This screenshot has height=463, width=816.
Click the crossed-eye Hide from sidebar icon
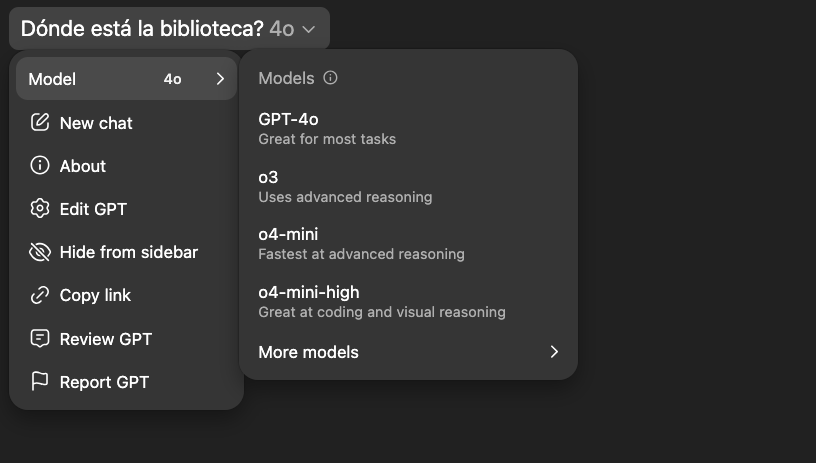tap(40, 252)
